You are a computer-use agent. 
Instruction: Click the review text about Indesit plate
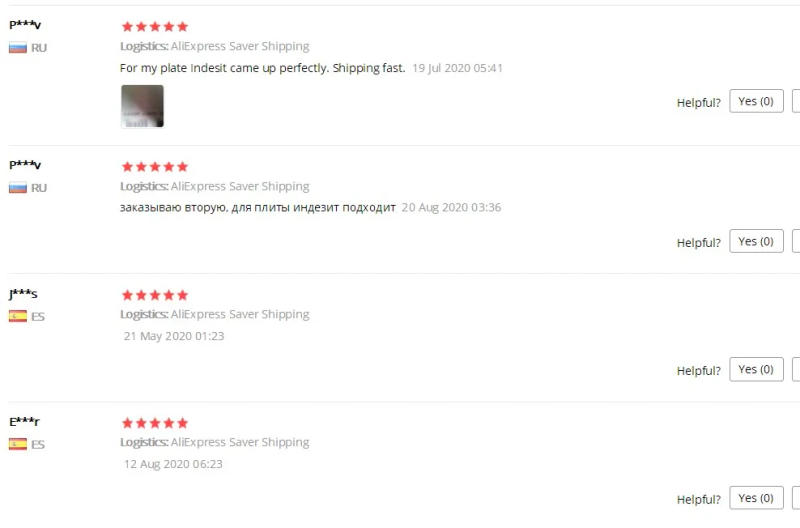[x=262, y=68]
